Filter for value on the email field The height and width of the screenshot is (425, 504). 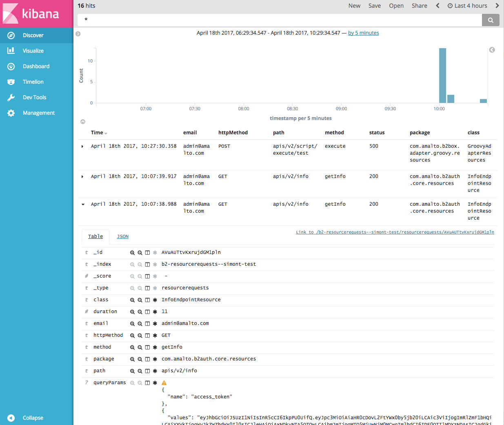tap(133, 323)
